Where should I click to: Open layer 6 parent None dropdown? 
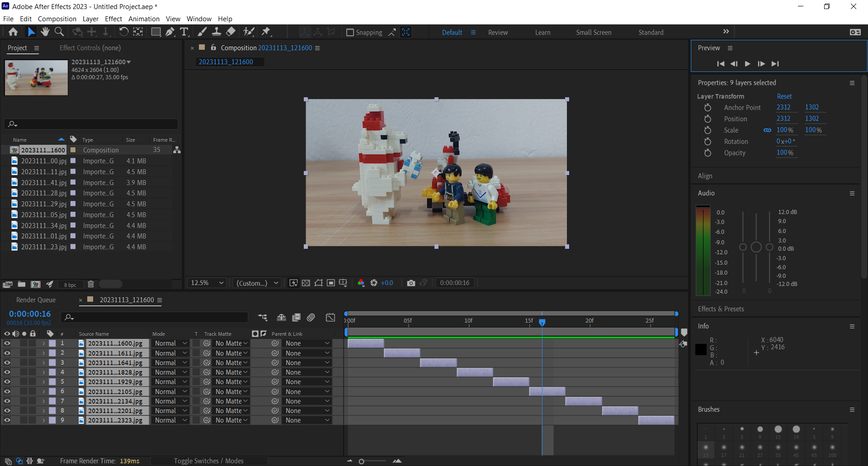[x=307, y=391]
